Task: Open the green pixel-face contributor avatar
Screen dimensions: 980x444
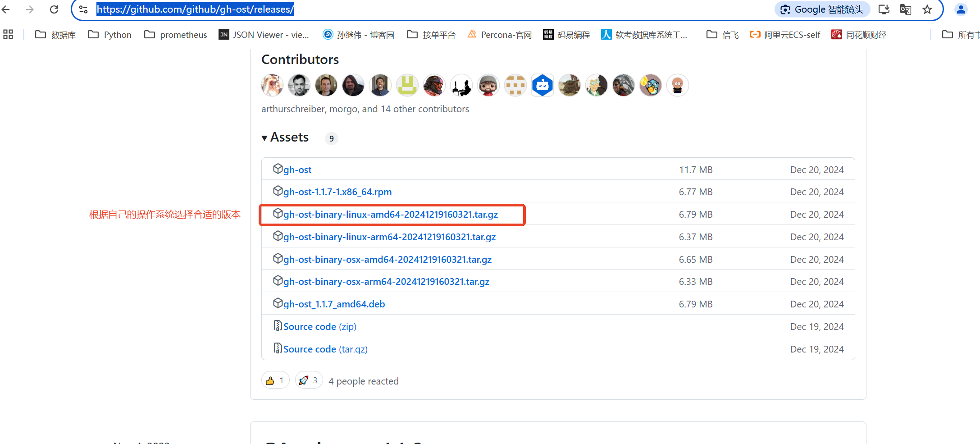Action: point(407,85)
